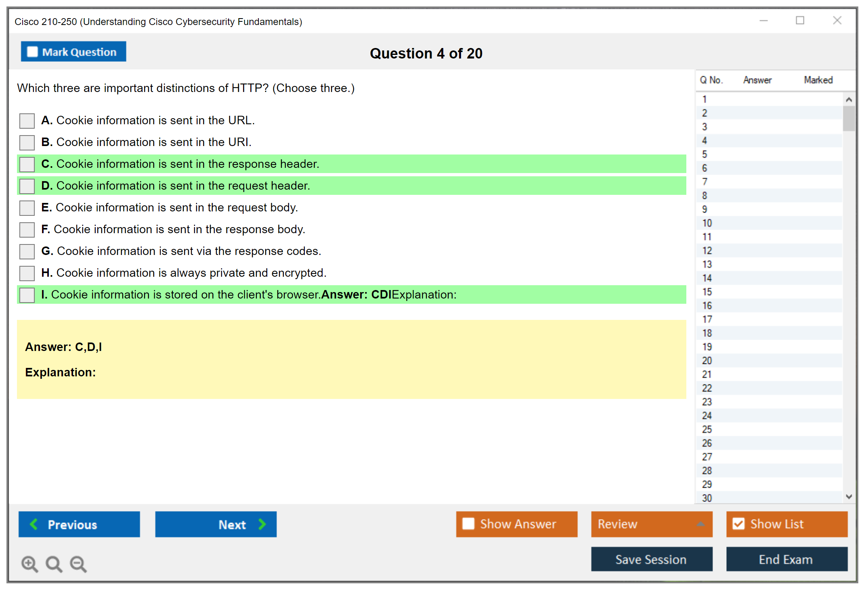Image resolution: width=868 pixels, height=593 pixels.
Task: Toggle the Show Answer checkbox
Action: (x=468, y=524)
